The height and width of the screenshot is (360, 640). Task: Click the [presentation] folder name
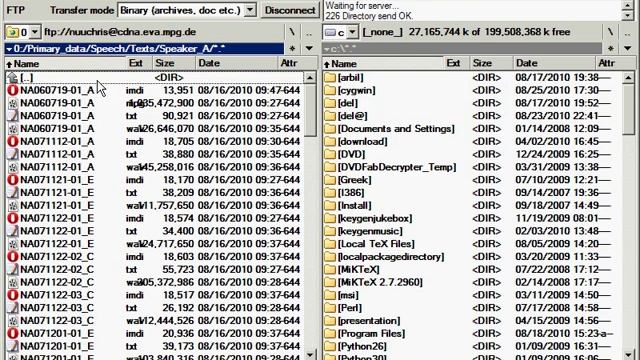pos(369,320)
